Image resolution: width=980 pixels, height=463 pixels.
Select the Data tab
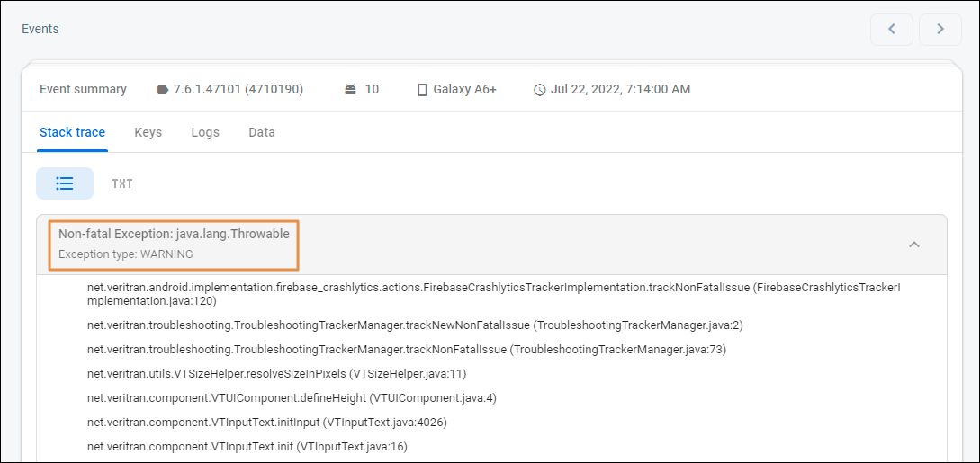pos(262,132)
